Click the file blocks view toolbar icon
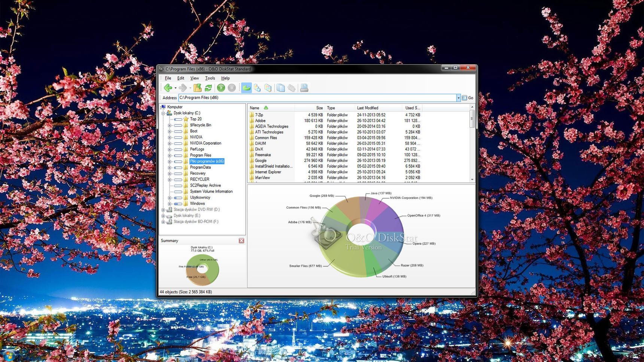 [257, 88]
